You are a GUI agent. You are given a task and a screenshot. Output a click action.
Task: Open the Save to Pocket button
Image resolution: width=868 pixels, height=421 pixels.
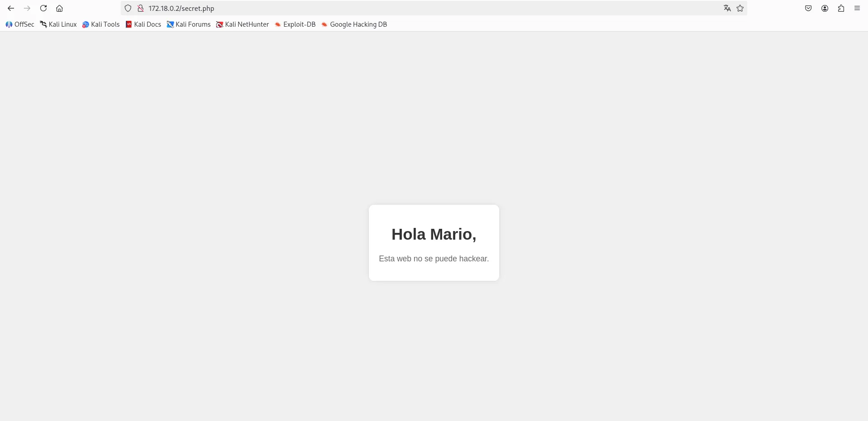click(808, 8)
